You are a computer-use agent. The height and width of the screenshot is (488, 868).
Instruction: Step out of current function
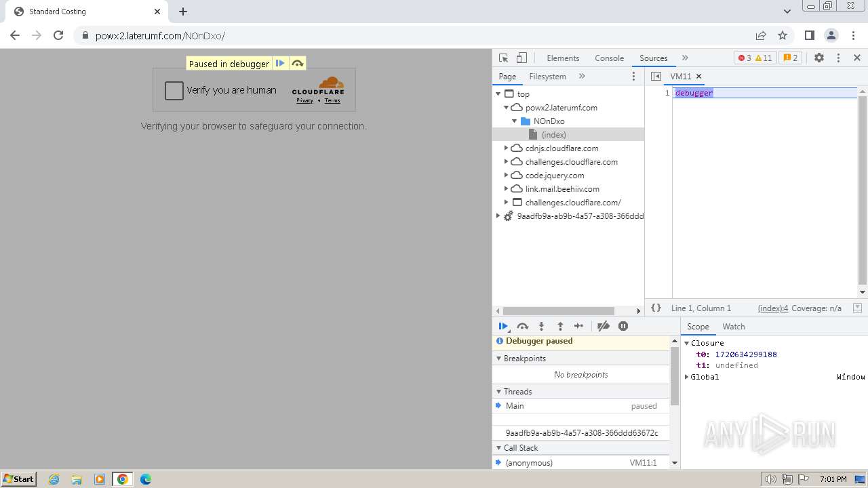pyautogui.click(x=560, y=326)
